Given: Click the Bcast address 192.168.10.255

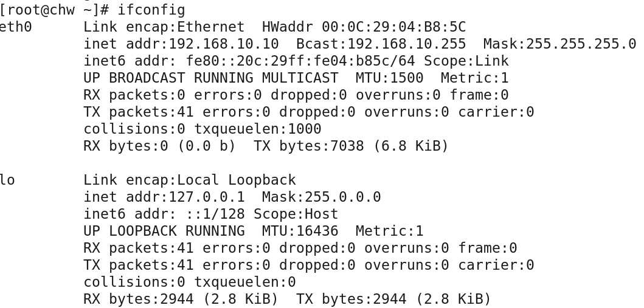Looking at the screenshot, I should (407, 44).
